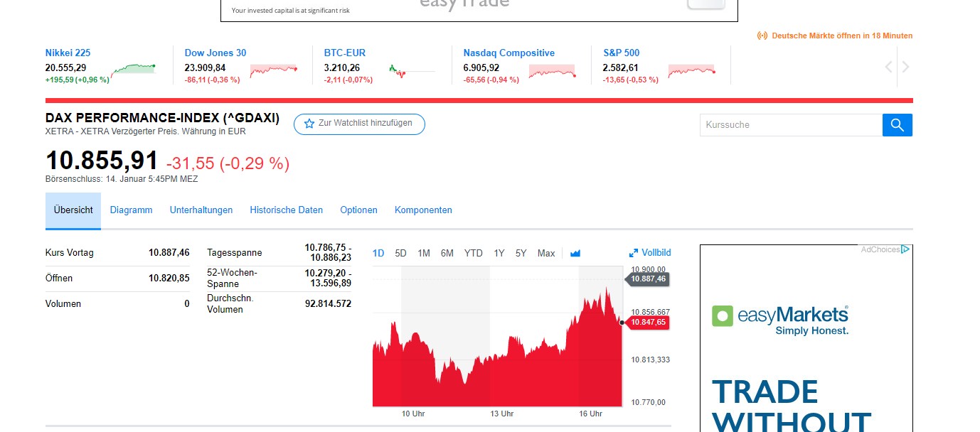Switch to the Historische Daten tab
The height and width of the screenshot is (432, 980).
(x=286, y=210)
